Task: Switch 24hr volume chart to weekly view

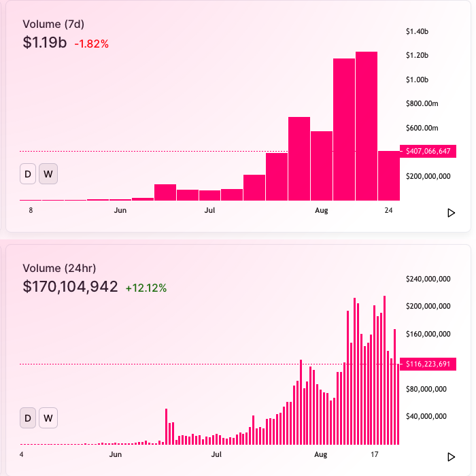Action: click(x=48, y=418)
